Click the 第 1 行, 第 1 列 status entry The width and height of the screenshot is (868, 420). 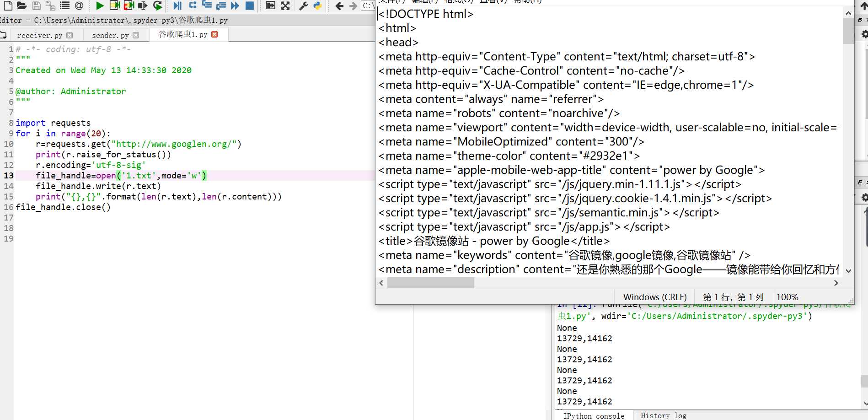pyautogui.click(x=733, y=297)
